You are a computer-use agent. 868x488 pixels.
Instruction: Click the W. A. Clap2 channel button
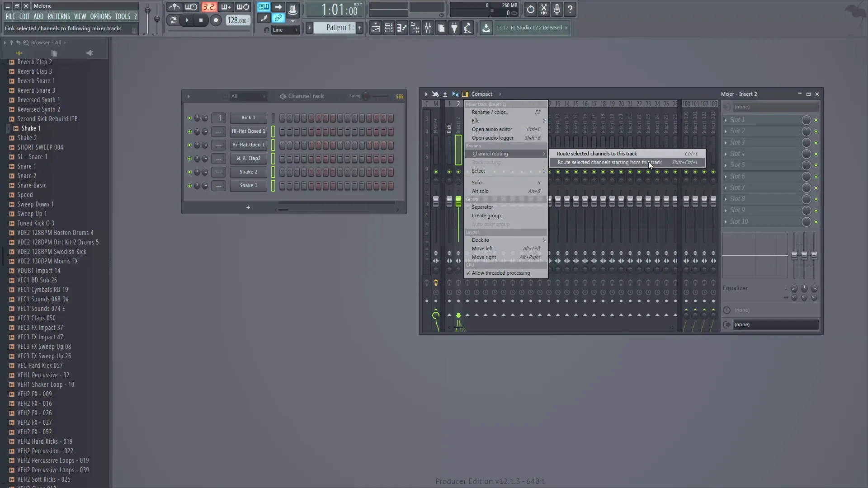pos(248,158)
